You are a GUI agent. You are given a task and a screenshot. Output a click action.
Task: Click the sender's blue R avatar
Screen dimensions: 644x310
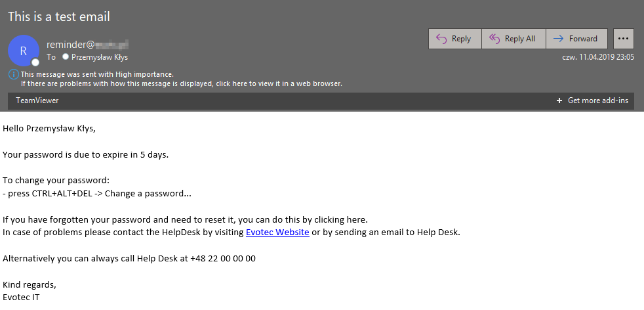24,50
